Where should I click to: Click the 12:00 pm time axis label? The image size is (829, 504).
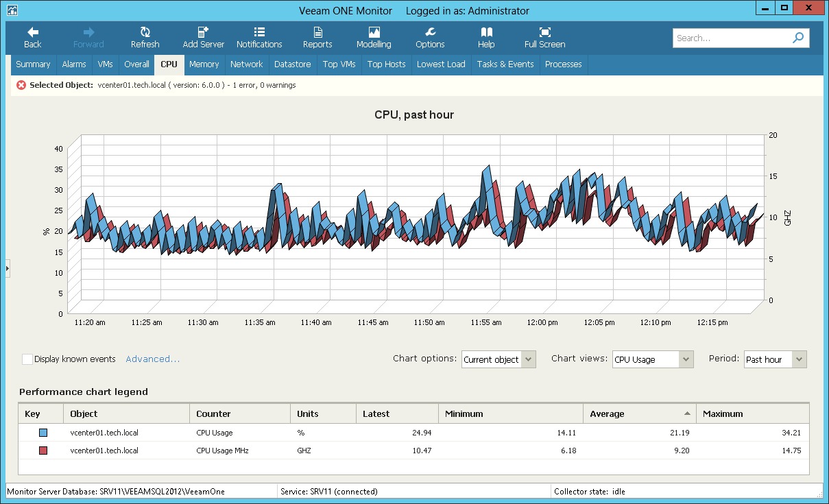tap(542, 322)
